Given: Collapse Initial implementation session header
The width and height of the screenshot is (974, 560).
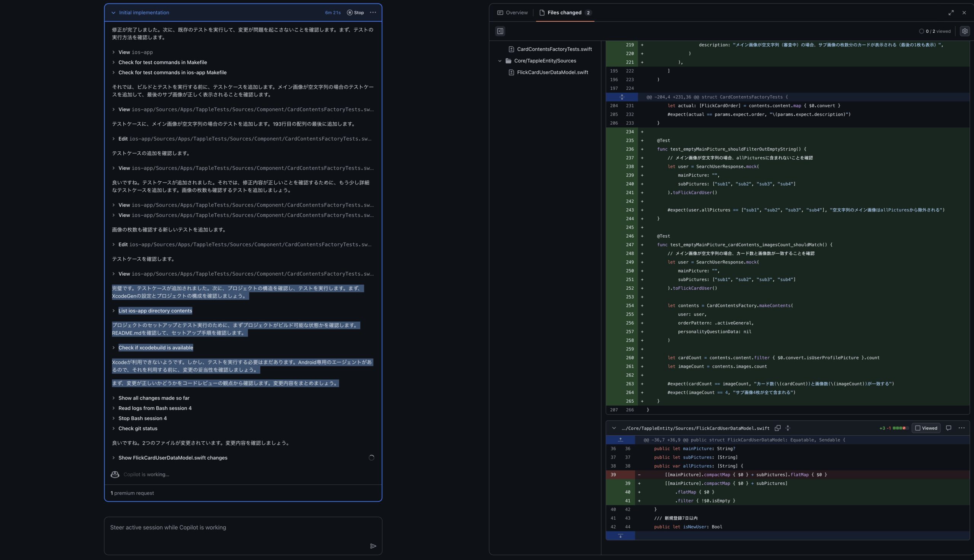Looking at the screenshot, I should [x=113, y=13].
